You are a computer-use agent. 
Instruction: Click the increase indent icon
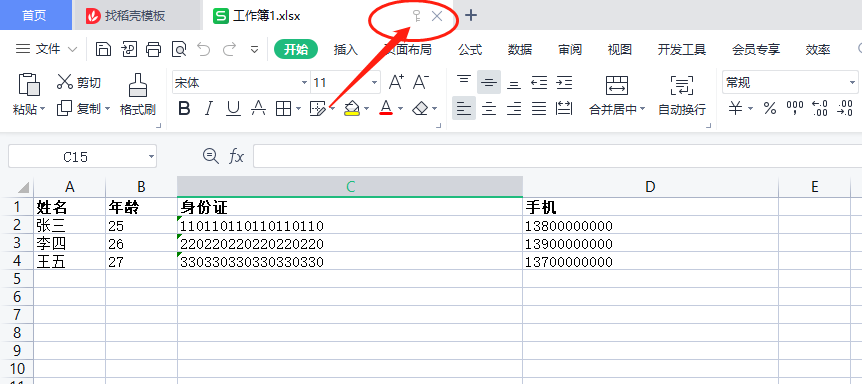point(564,82)
